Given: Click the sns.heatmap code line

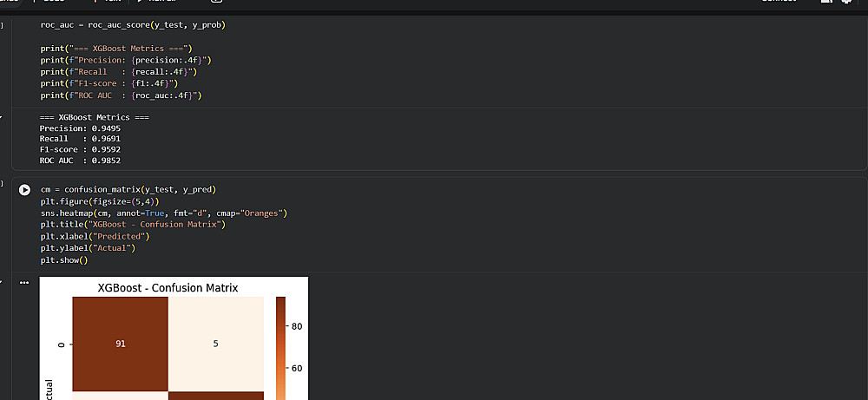Looking at the screenshot, I should point(164,213).
